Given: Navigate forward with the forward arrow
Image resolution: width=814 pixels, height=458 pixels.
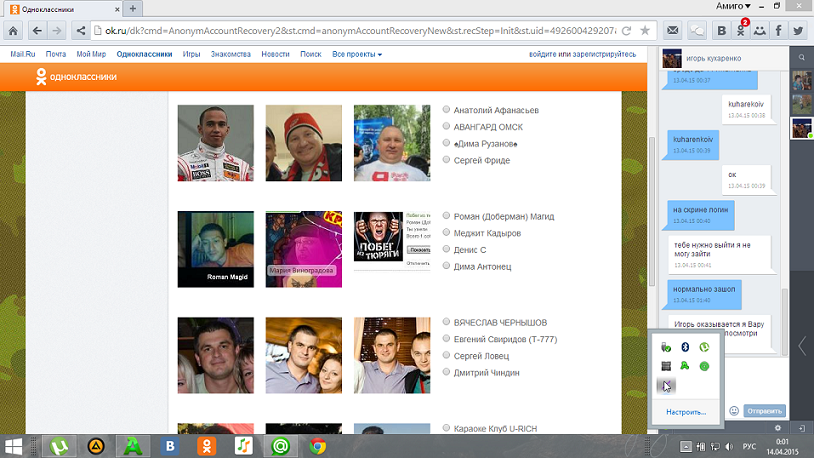Looking at the screenshot, I should (x=57, y=31).
